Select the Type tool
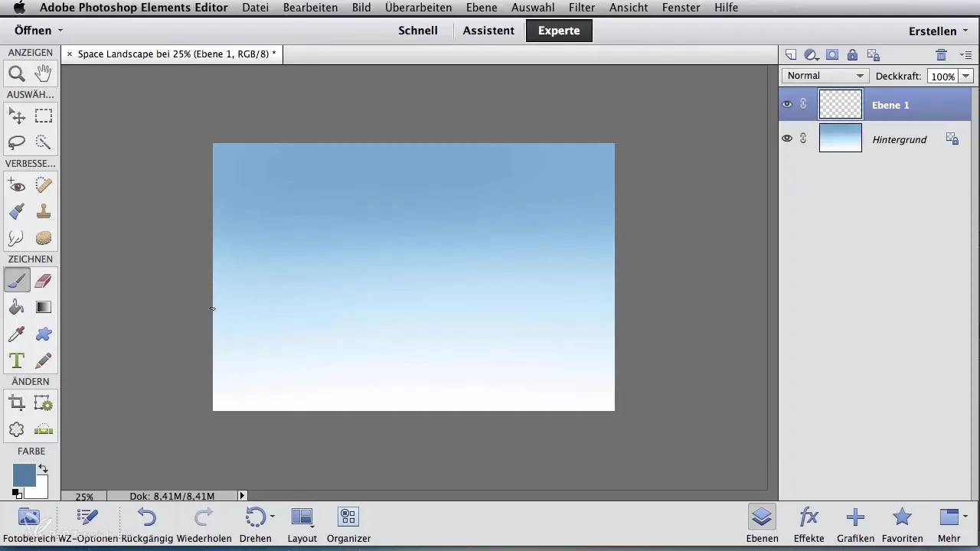Image resolution: width=980 pixels, height=551 pixels. coord(17,360)
